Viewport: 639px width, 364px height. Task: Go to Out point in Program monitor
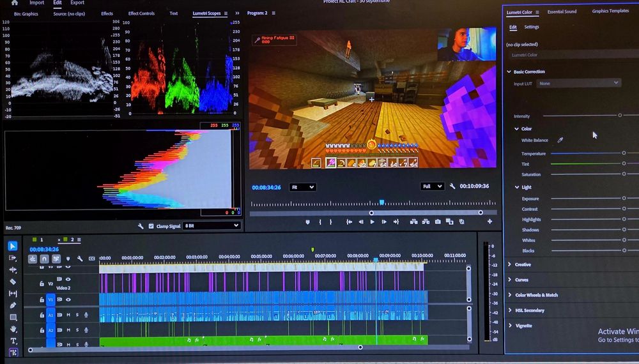pos(396,222)
